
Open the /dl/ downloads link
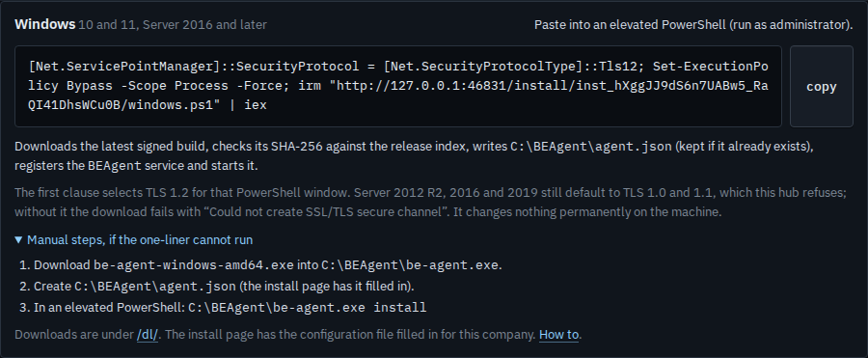coord(148,335)
